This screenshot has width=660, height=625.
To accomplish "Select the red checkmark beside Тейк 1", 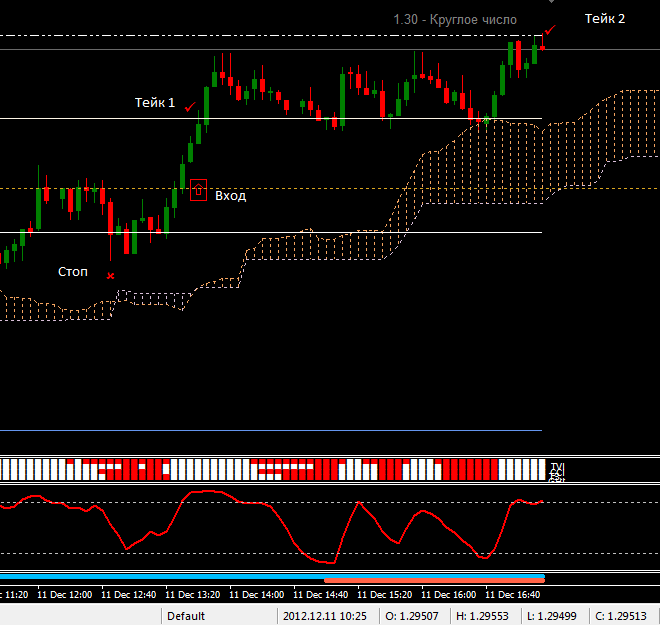I will pos(190,107).
